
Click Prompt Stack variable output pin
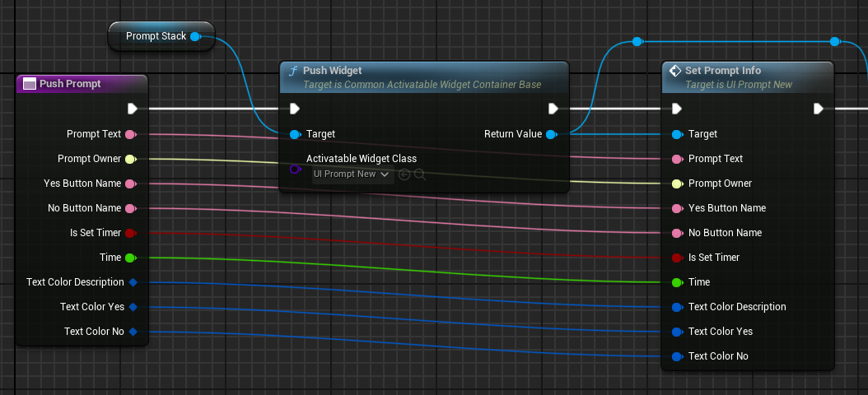195,36
